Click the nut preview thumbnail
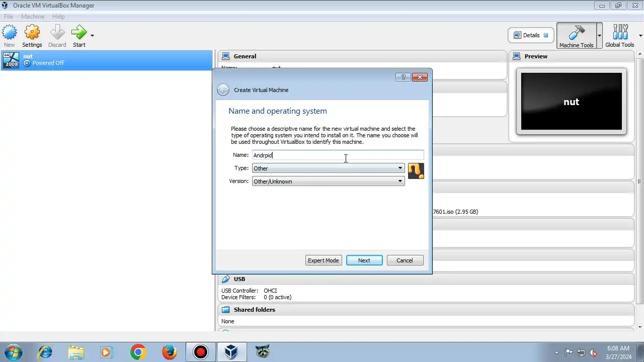 click(x=572, y=102)
